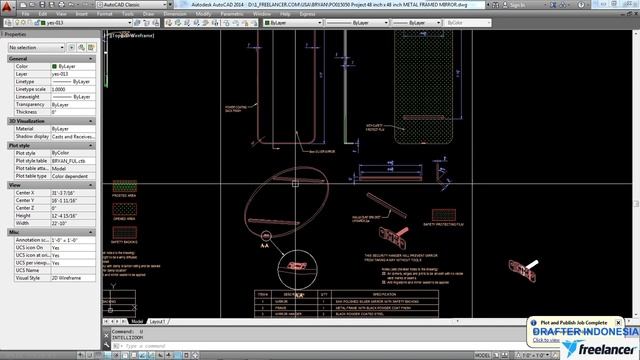
Task: Click the Stay Connected icon beside Exchange Apps
Action: point(564,4)
